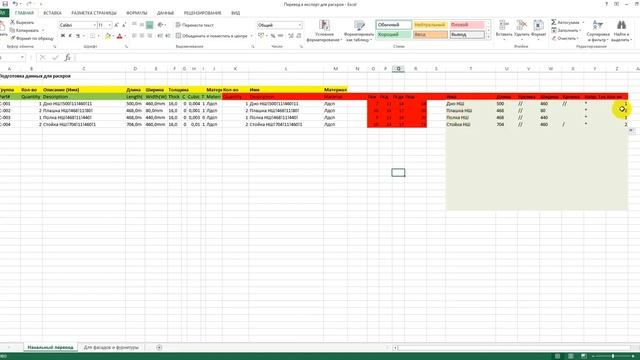Toggle Wrap Text (Перенести текст)
640x360 pixels.
pos(195,25)
